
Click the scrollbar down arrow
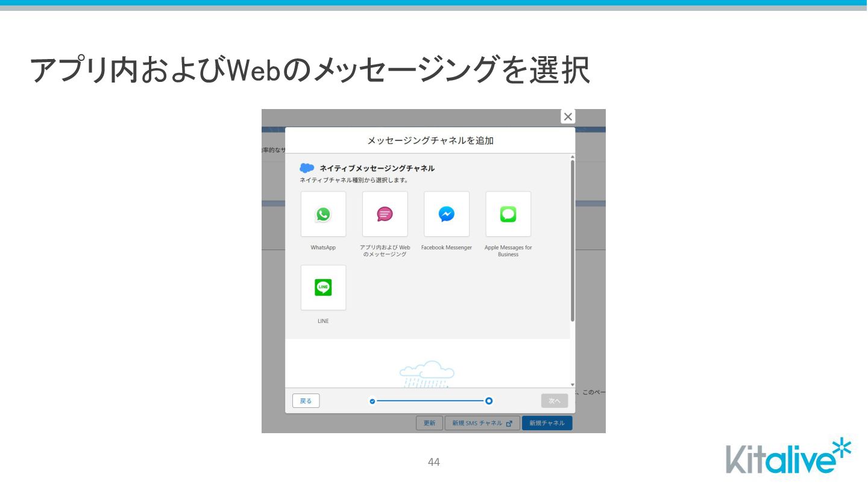point(572,384)
